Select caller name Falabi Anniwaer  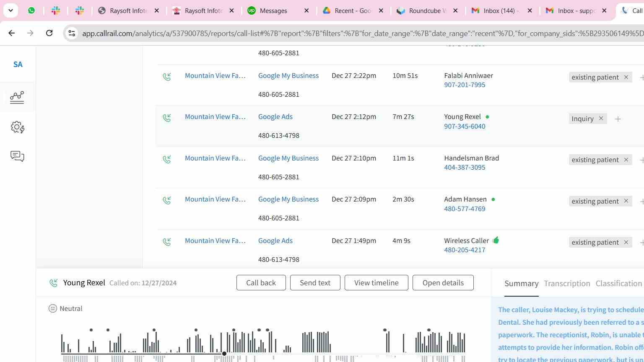coord(468,75)
